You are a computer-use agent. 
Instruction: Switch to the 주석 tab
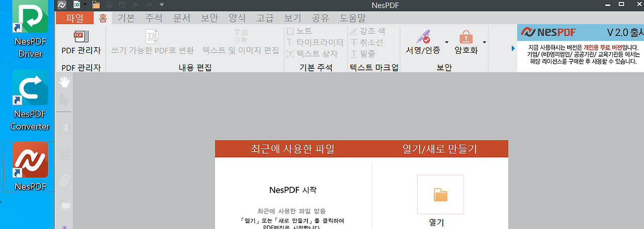coord(154,18)
